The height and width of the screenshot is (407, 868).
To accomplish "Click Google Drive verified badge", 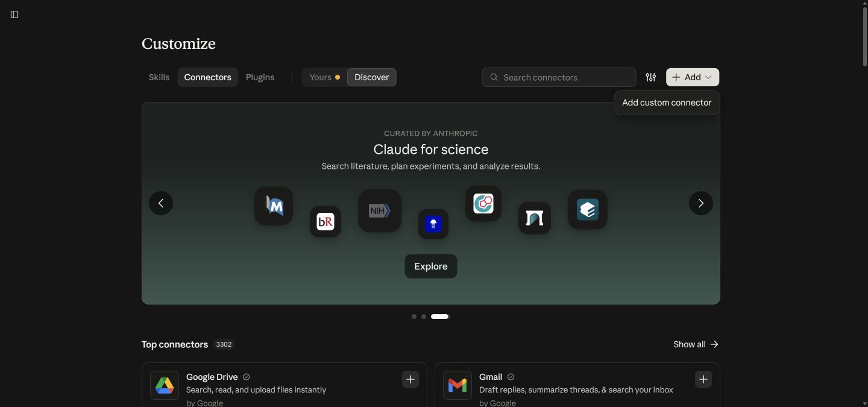I will (247, 377).
